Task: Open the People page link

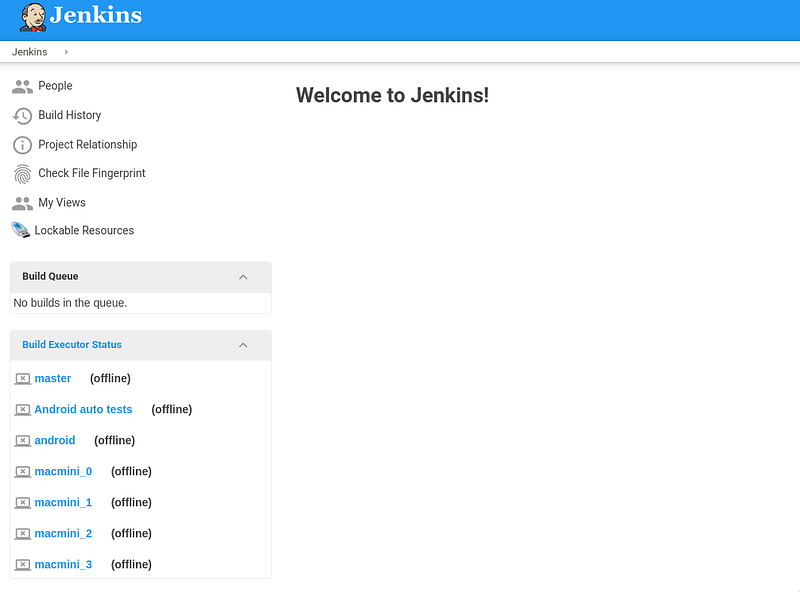Action: (x=55, y=86)
